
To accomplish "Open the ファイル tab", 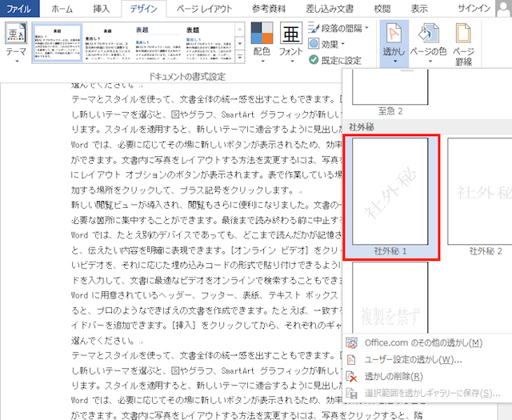I will [x=19, y=9].
